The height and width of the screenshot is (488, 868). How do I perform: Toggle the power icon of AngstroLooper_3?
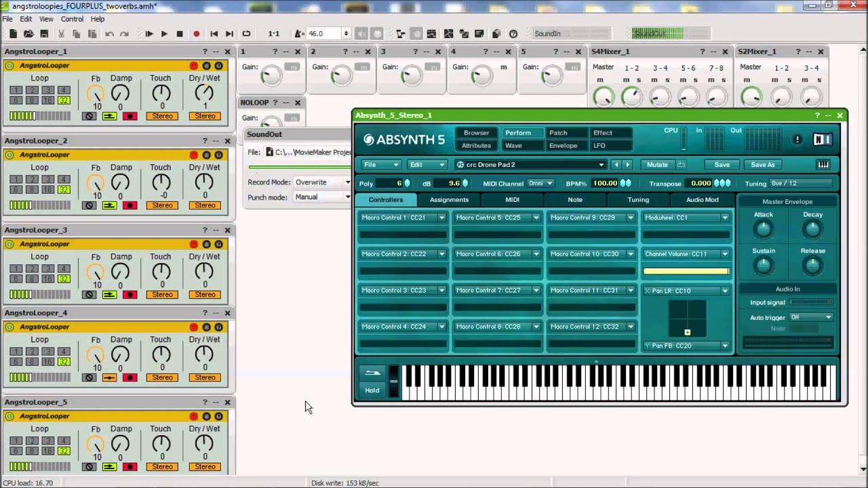pos(9,244)
